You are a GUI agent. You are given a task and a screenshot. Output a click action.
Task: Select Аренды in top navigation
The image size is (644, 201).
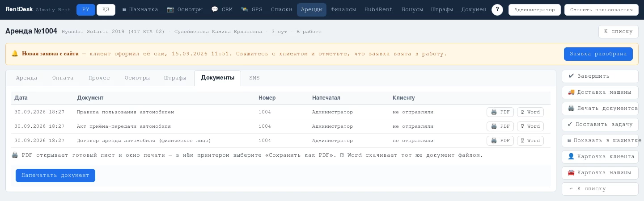click(x=312, y=10)
